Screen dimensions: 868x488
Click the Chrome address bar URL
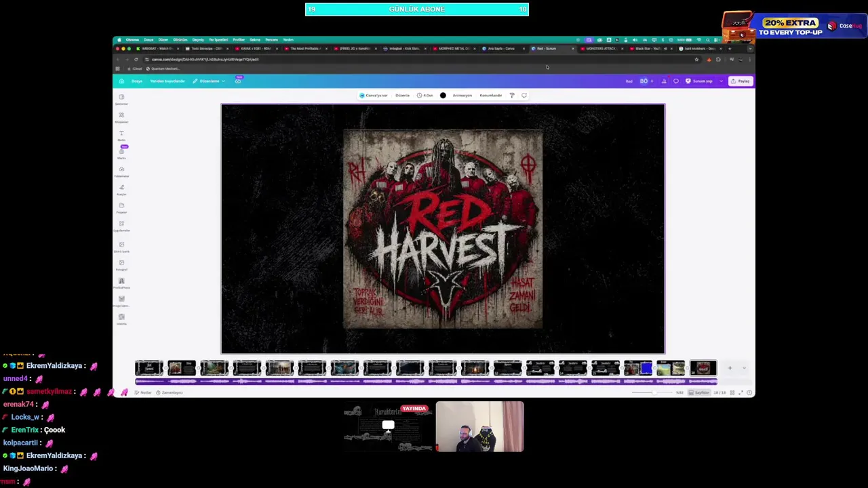pos(205,60)
